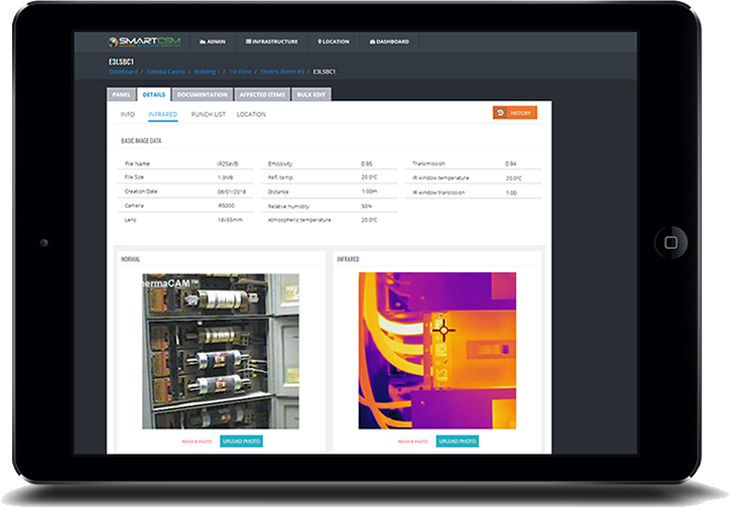Select the Details tab

click(154, 95)
